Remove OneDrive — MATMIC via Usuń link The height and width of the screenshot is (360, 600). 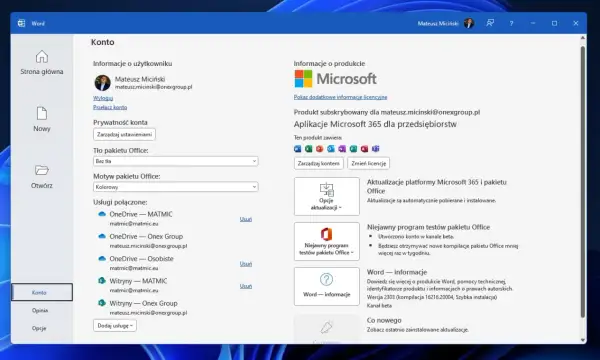(x=246, y=219)
